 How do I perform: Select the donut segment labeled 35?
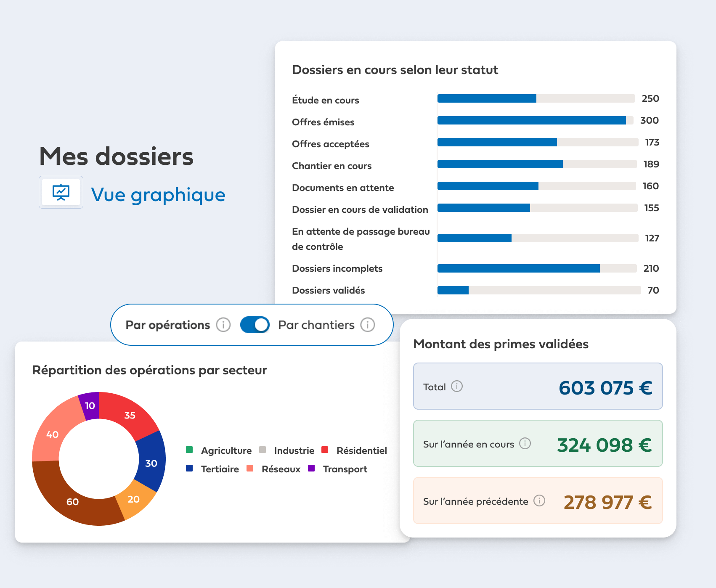130,416
